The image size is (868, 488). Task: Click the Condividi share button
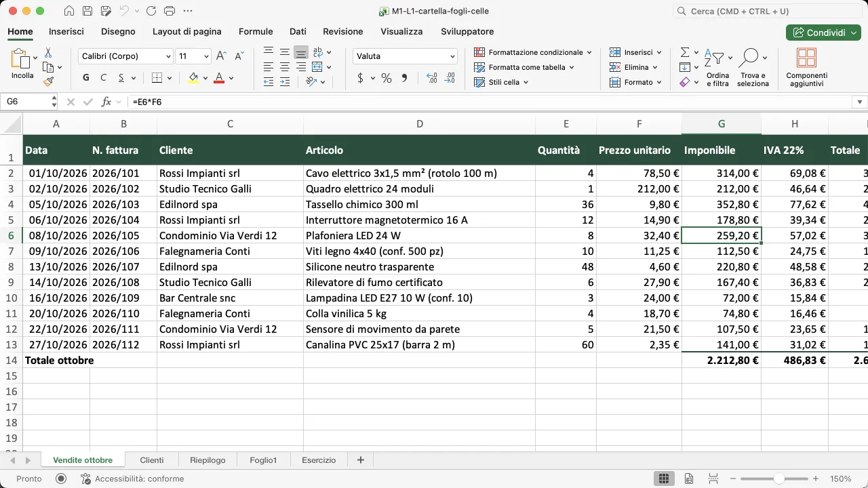pos(823,33)
